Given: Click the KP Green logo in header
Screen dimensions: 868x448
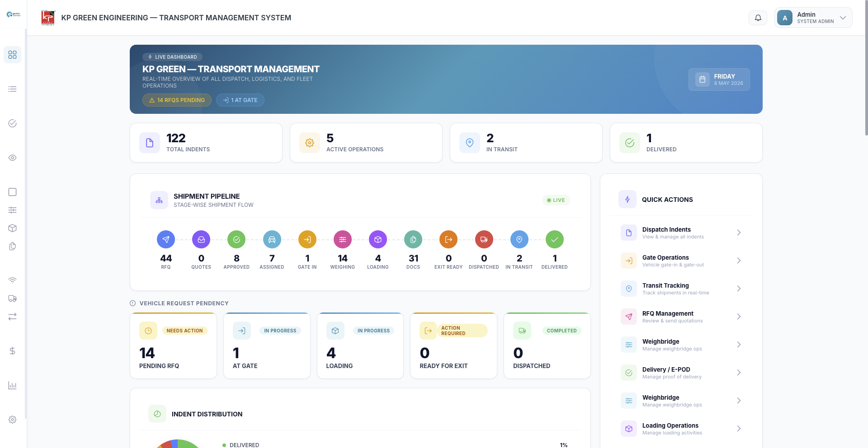Looking at the screenshot, I should [x=47, y=18].
